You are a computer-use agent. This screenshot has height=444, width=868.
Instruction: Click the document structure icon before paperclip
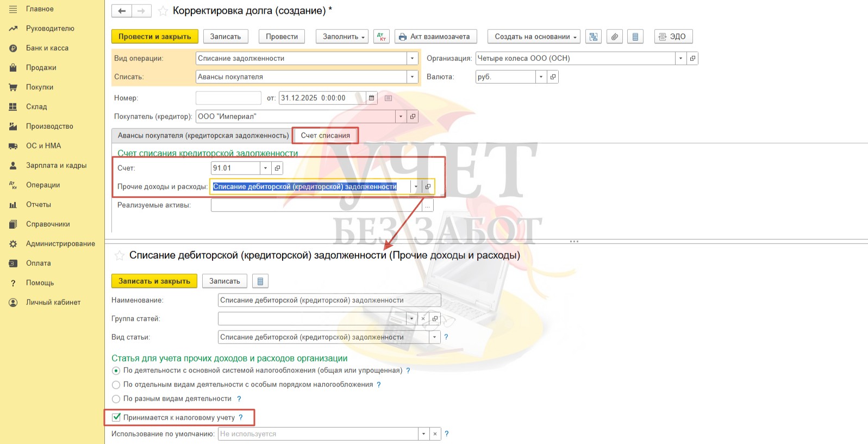(x=594, y=36)
